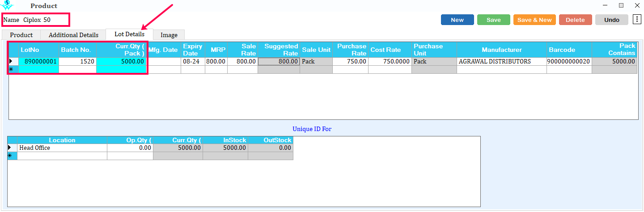Close the Product window
The image size is (644, 212).
pos(637,5)
